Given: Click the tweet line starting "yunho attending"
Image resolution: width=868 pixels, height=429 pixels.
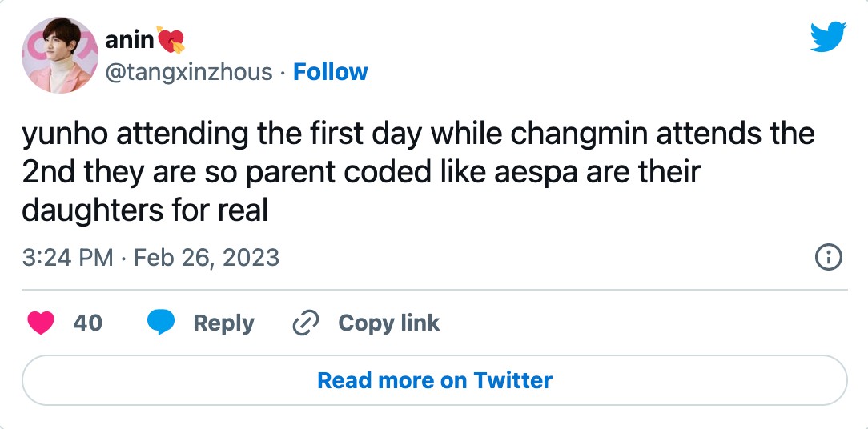Looking at the screenshot, I should pos(417,134).
